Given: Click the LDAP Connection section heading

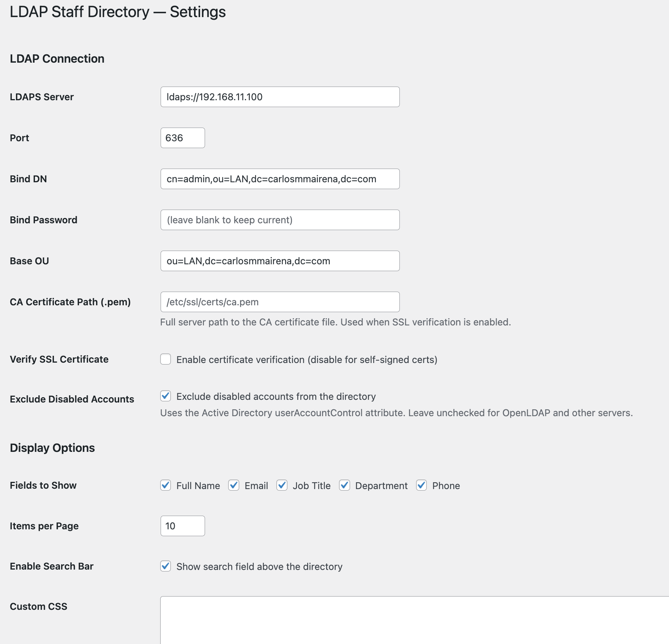Looking at the screenshot, I should tap(57, 58).
